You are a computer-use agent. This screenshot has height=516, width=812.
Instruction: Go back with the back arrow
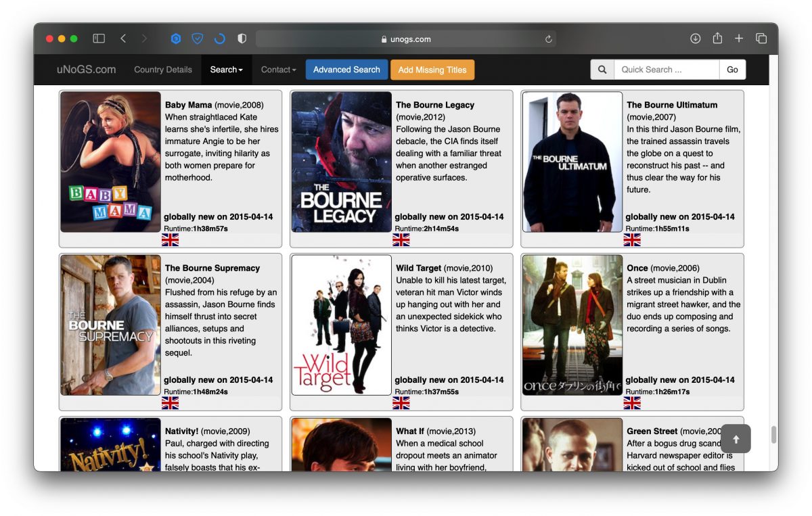(x=123, y=39)
